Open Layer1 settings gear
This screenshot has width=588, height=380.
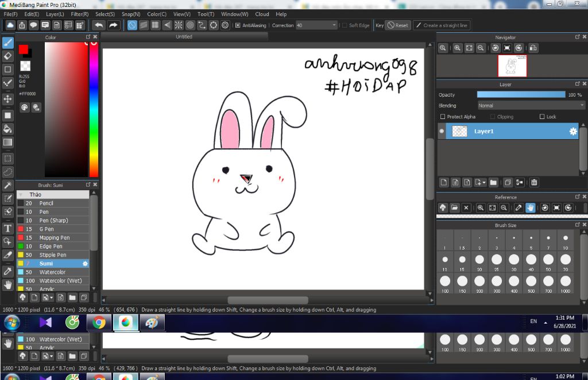(573, 132)
